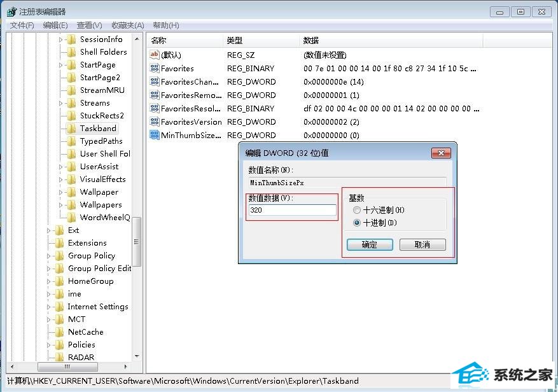This screenshot has width=558, height=392.
Task: Click the icon of MinThumbSize... value
Action: tap(155, 135)
